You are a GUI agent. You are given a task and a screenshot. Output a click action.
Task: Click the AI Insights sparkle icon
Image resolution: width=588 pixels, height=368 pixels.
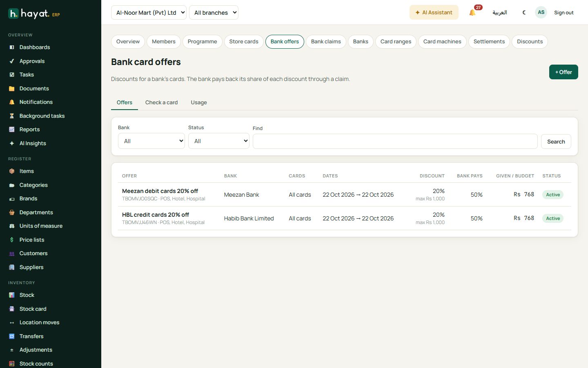[12, 144]
